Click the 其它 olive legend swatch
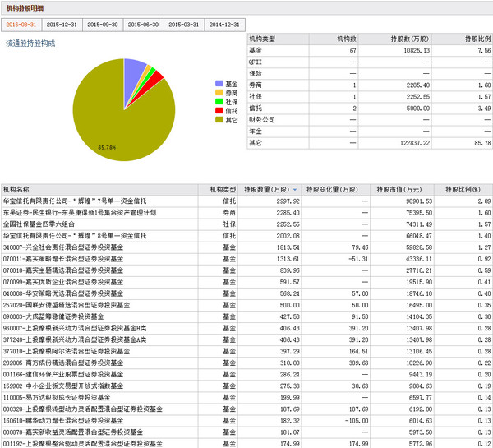 (x=218, y=119)
